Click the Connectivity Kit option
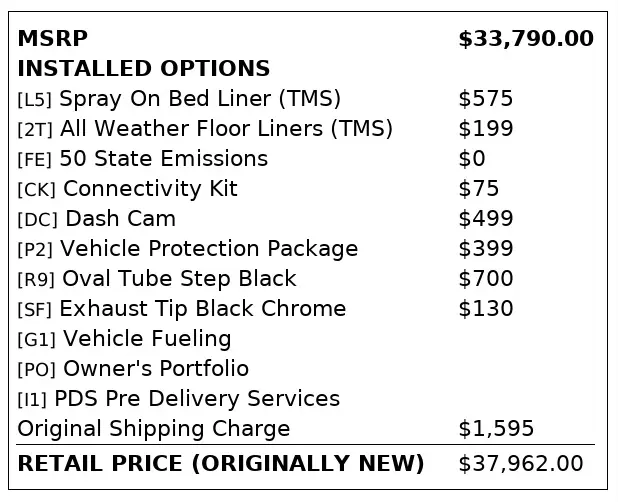This screenshot has height=502, width=618. pos(128,189)
